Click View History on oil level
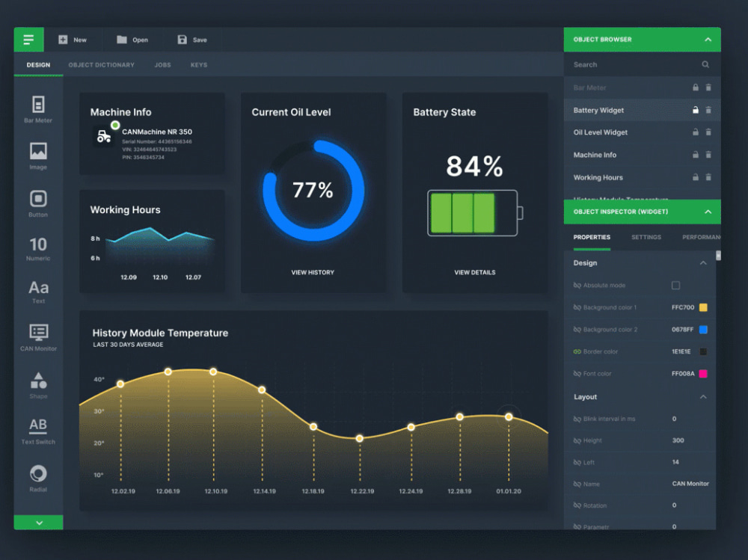Viewport: 748px width, 560px height. click(x=313, y=272)
